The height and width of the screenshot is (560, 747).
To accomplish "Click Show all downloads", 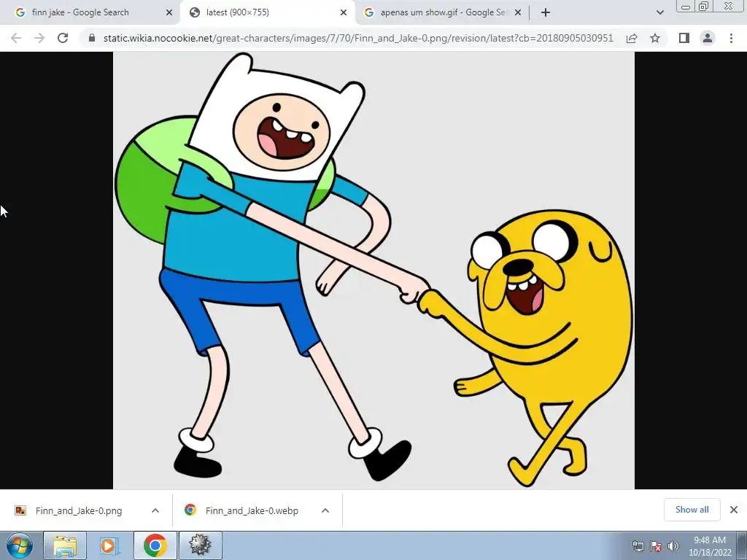I will (692, 510).
